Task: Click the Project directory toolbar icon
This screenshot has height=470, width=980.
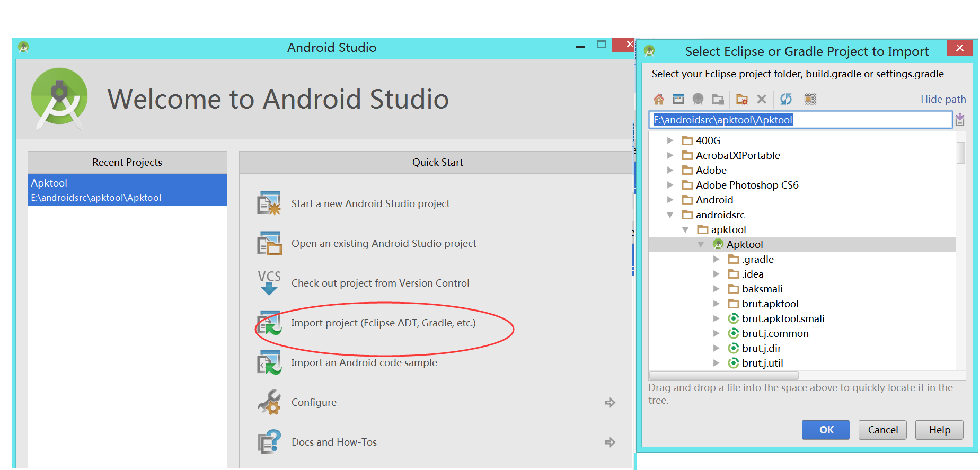Action: pyautogui.click(x=698, y=99)
